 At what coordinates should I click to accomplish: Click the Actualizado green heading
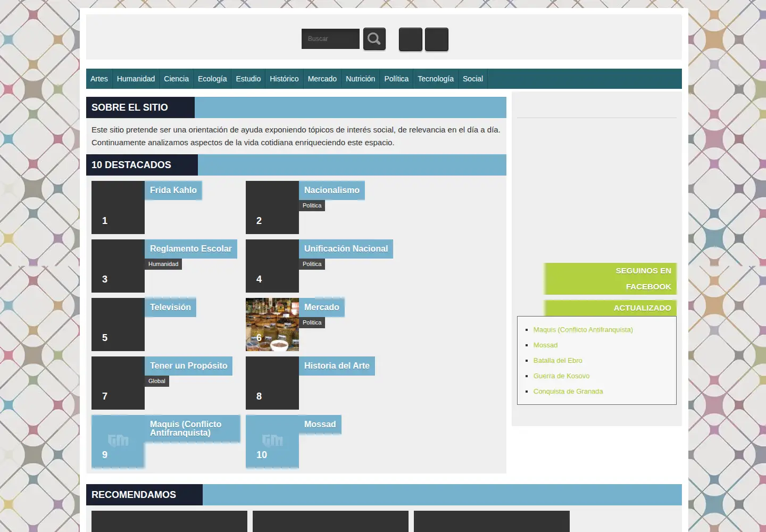pyautogui.click(x=610, y=308)
